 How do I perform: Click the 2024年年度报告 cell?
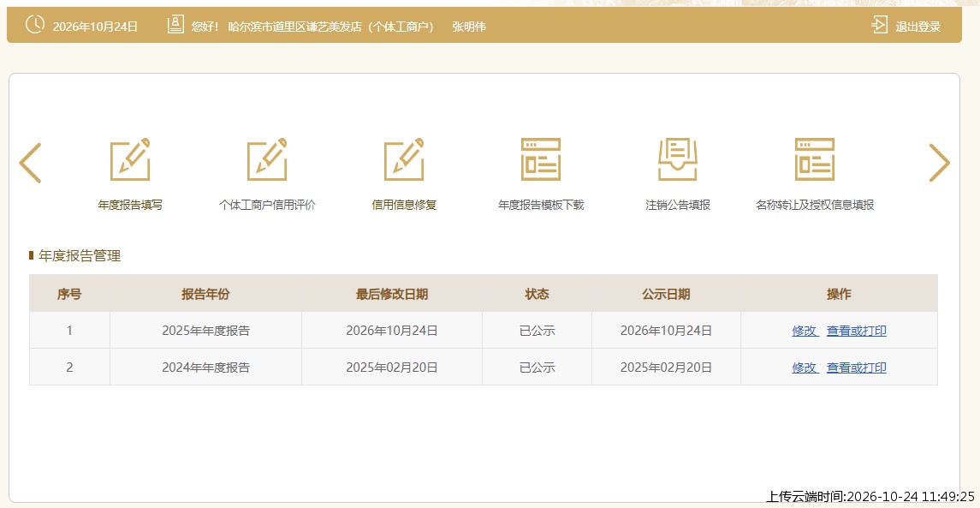click(205, 368)
